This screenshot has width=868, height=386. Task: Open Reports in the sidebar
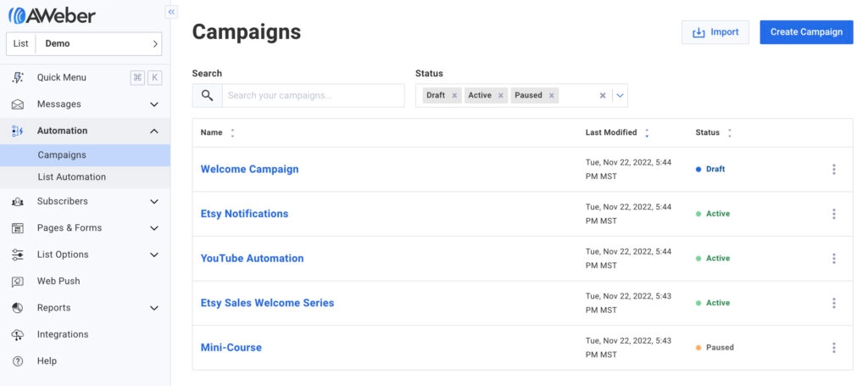(x=54, y=308)
